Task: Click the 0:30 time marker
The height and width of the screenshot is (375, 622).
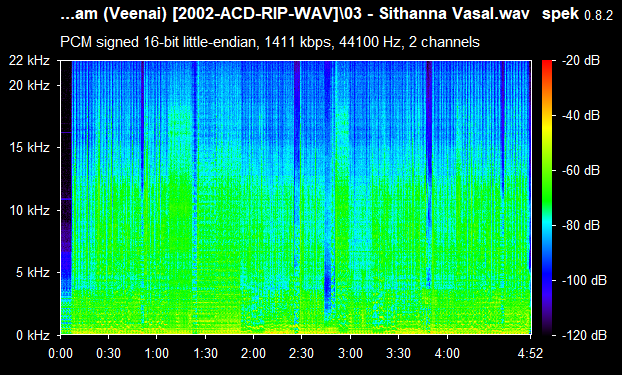Action: tap(109, 353)
